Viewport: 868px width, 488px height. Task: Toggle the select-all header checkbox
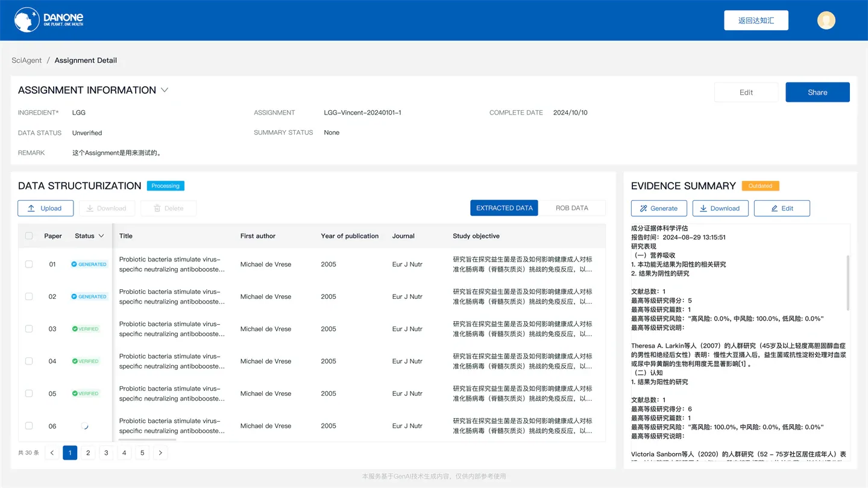29,236
